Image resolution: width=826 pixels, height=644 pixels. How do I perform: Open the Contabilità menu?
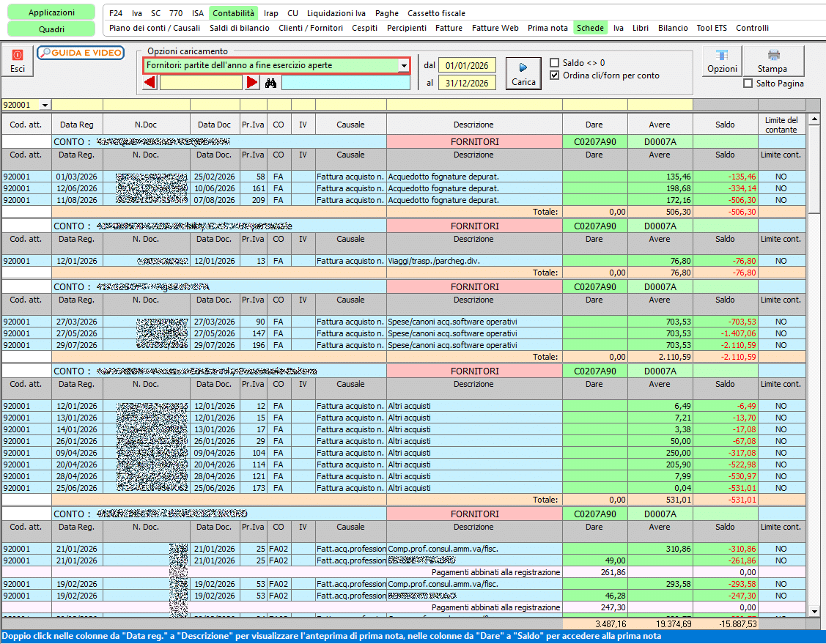click(233, 13)
